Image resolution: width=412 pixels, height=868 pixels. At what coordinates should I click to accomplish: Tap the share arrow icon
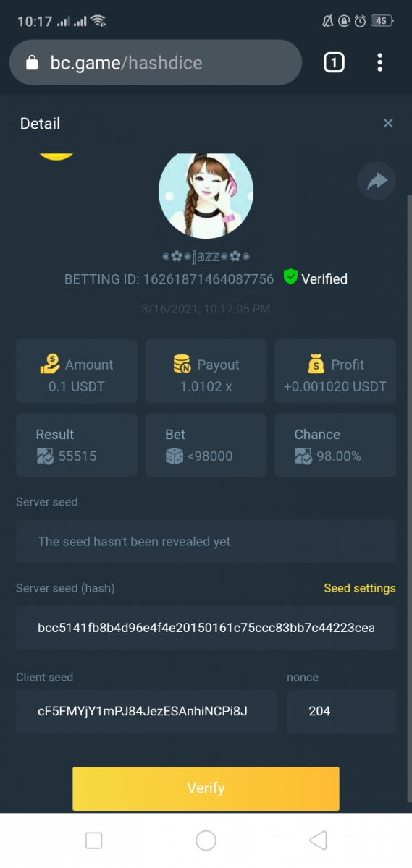377,181
